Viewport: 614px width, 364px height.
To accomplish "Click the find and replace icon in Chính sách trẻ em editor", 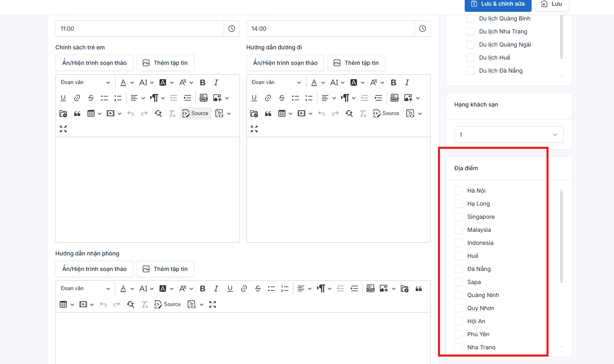I will point(158,113).
